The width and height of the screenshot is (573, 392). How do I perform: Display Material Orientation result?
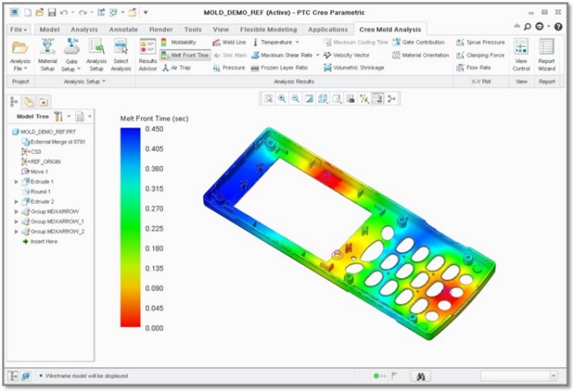coord(421,55)
